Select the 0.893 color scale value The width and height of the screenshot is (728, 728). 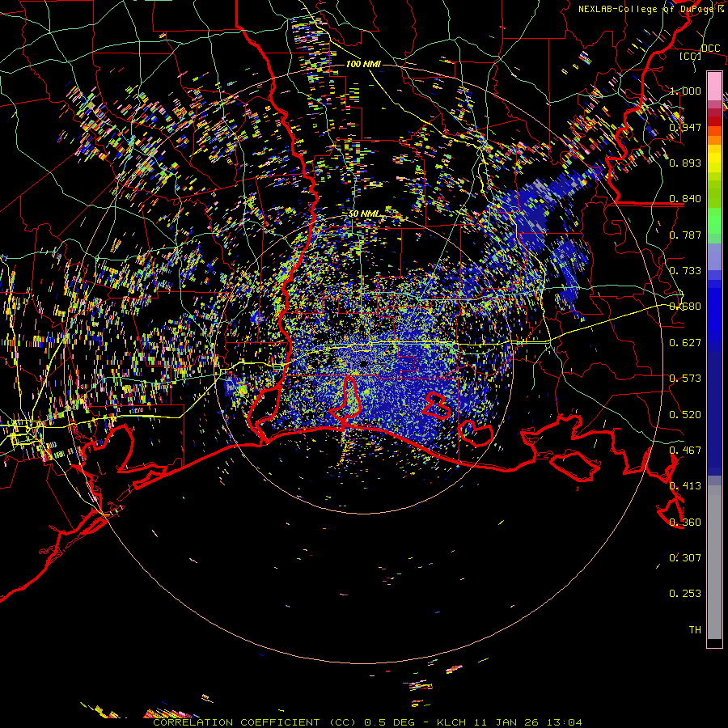(685, 163)
